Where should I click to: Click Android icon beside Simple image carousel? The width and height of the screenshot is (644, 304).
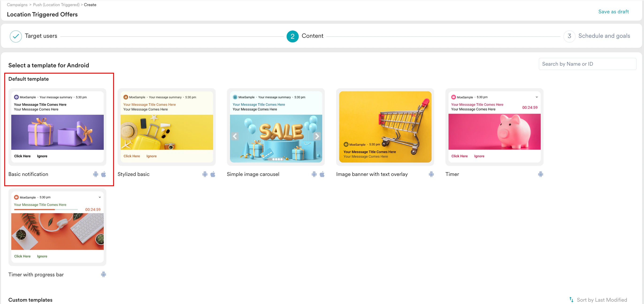click(x=314, y=174)
